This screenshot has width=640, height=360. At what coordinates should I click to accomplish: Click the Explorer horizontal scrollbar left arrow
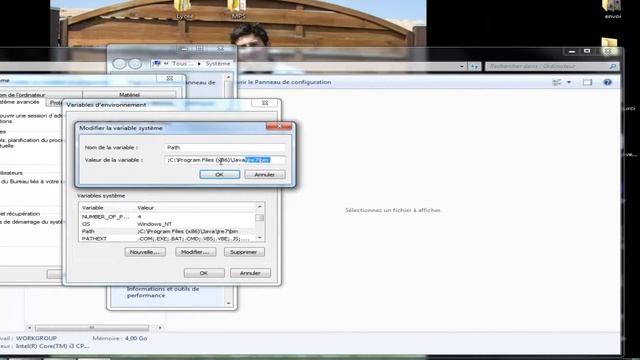(x=29, y=327)
